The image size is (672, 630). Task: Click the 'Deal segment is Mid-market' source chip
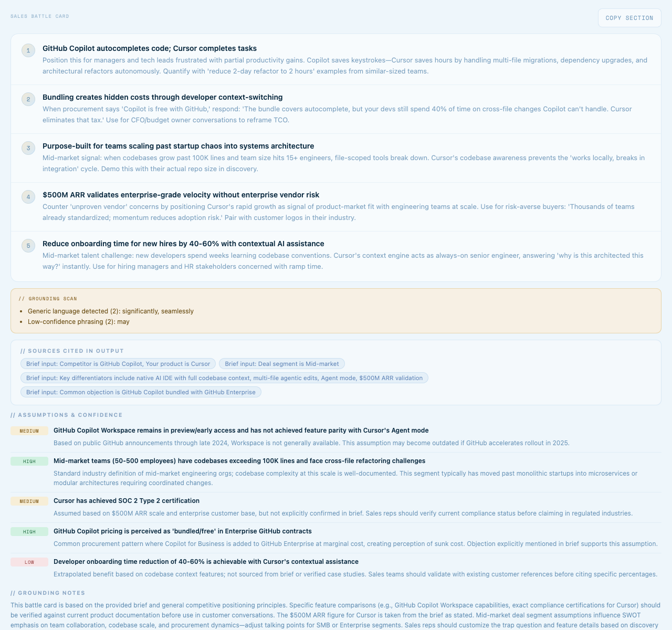282,364
